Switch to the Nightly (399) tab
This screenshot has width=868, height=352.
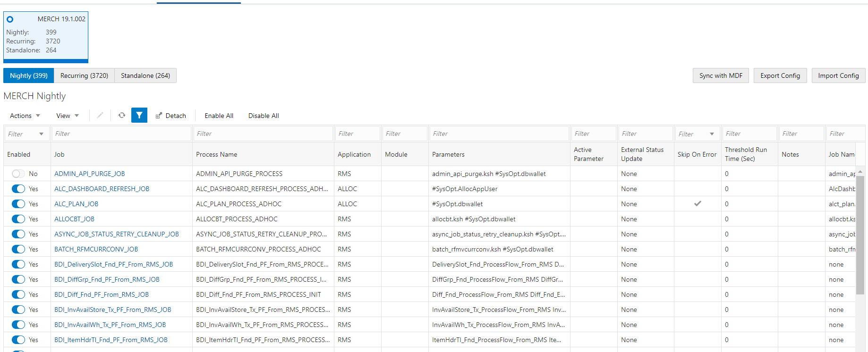[29, 75]
